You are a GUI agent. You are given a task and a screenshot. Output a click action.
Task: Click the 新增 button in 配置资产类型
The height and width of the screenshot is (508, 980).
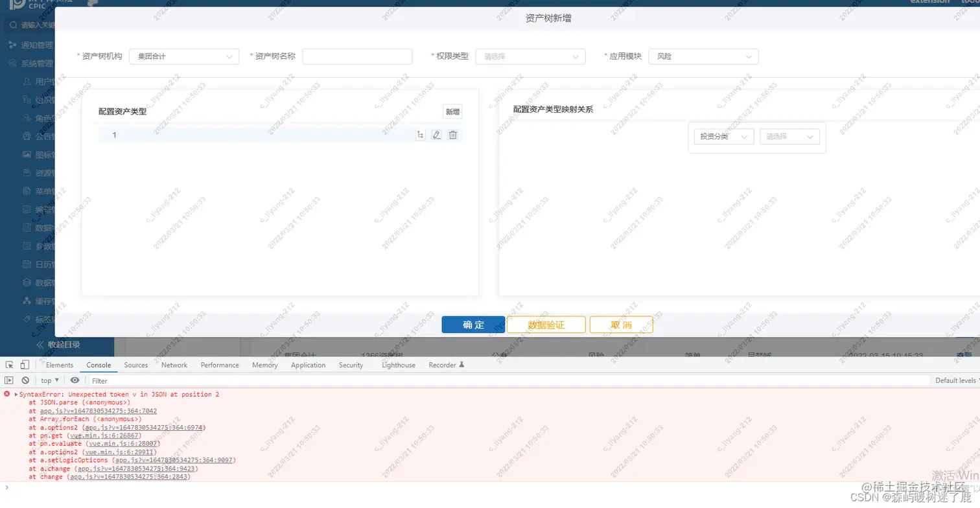click(x=452, y=111)
